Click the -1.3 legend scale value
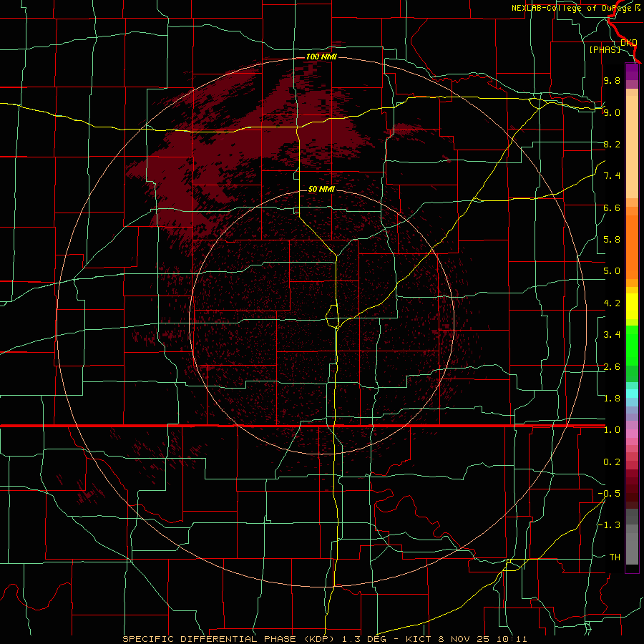The image size is (644, 644). [609, 525]
